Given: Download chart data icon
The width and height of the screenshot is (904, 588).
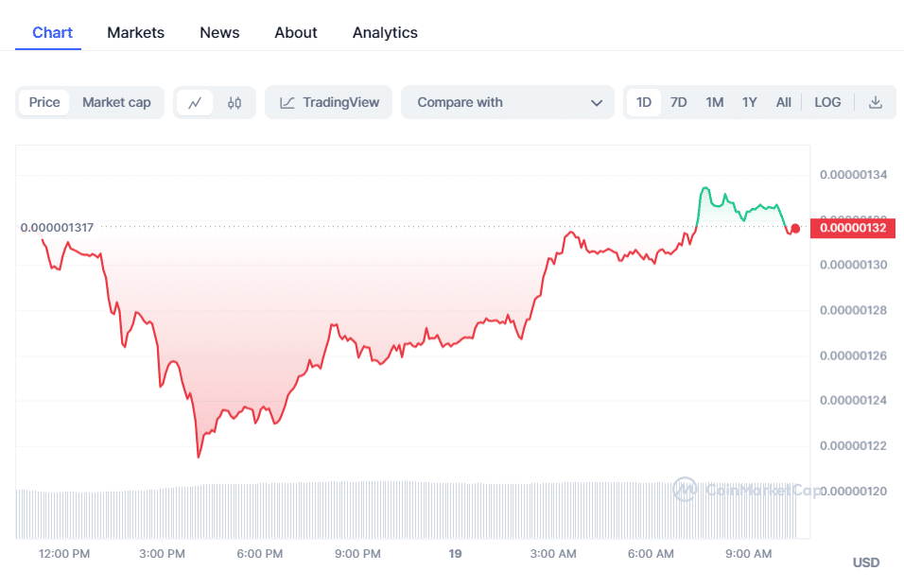Looking at the screenshot, I should [x=876, y=103].
